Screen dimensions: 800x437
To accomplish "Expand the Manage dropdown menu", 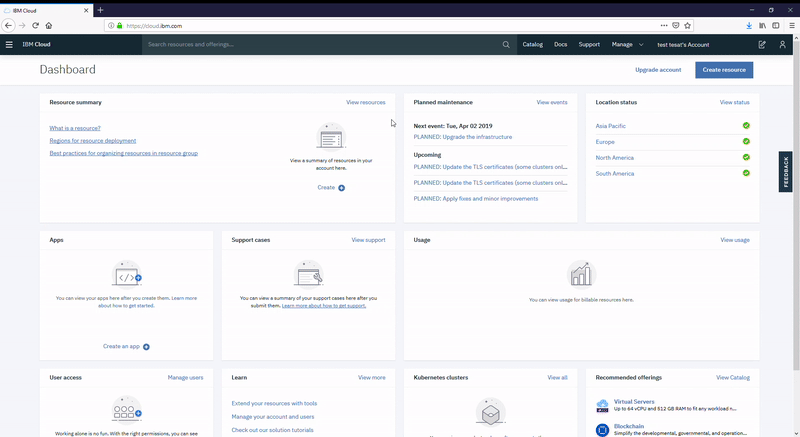I will click(x=628, y=44).
